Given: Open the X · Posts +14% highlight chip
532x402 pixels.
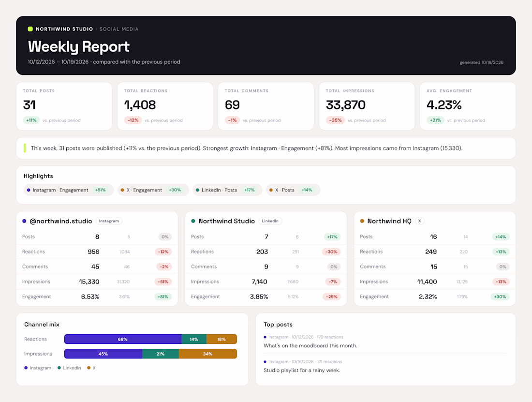Looking at the screenshot, I should tap(293, 190).
